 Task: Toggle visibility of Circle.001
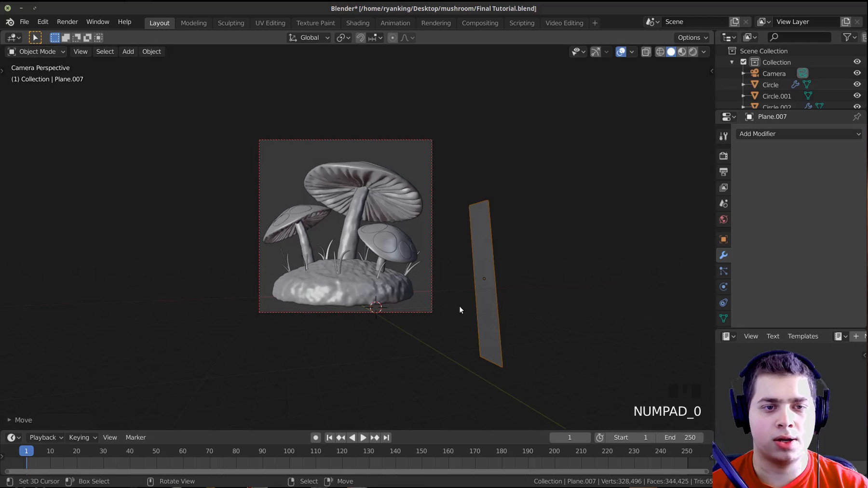coord(857,95)
